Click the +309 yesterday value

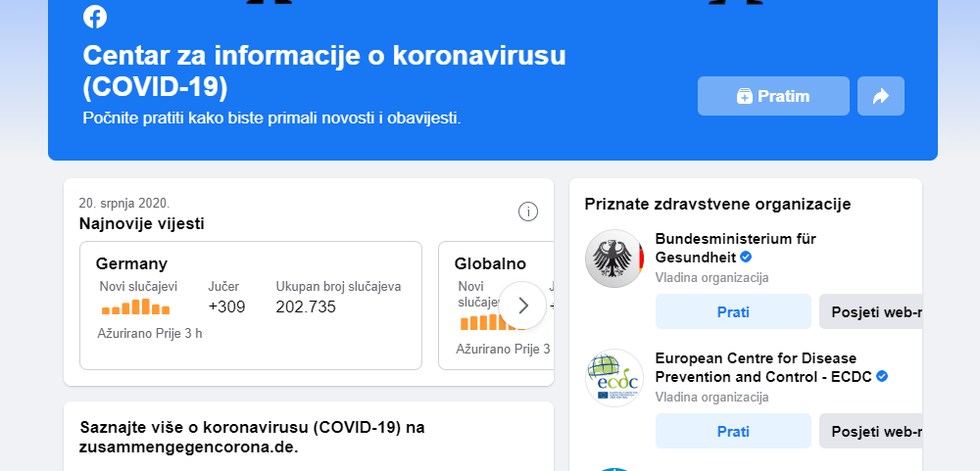[226, 306]
